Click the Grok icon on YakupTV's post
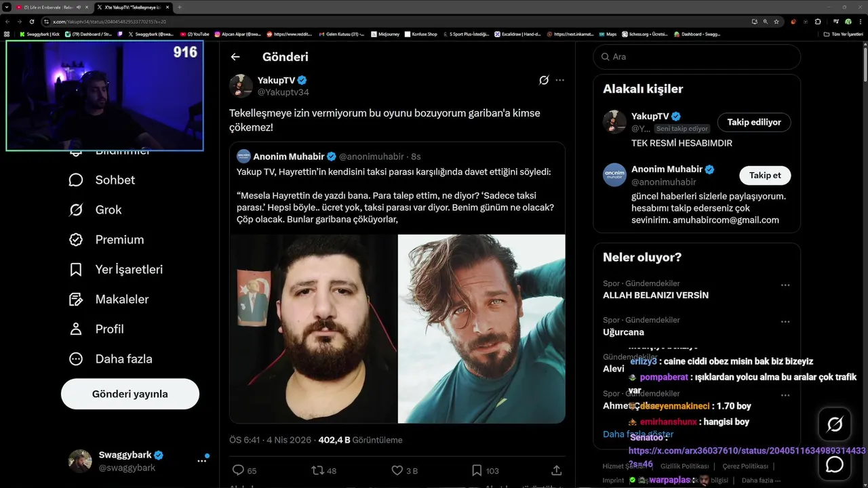 (x=544, y=80)
